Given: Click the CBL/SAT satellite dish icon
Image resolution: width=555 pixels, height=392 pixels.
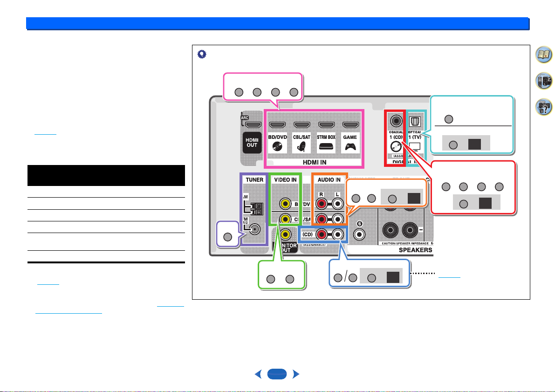Looking at the screenshot, I should point(301,147).
